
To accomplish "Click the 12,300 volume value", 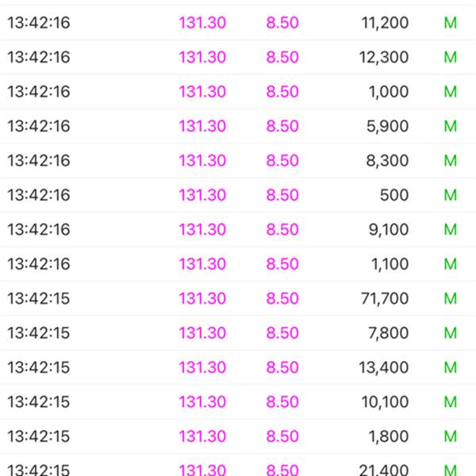I will (384, 57).
